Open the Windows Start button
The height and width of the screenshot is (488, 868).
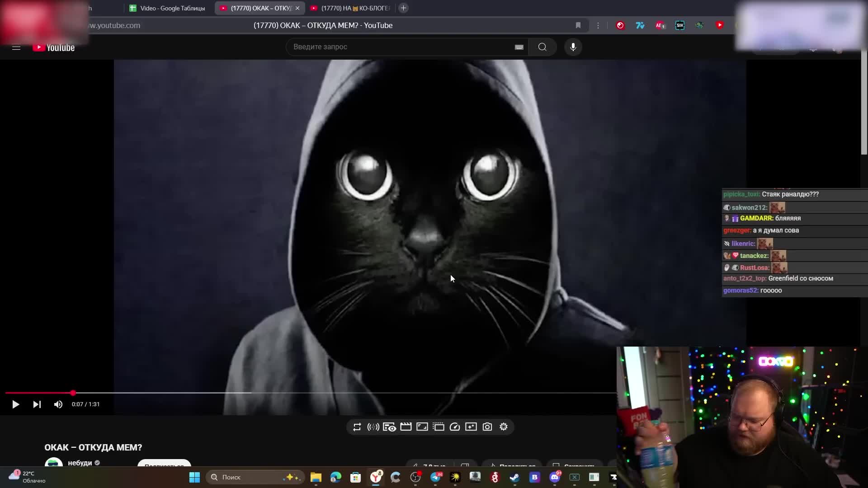click(194, 477)
